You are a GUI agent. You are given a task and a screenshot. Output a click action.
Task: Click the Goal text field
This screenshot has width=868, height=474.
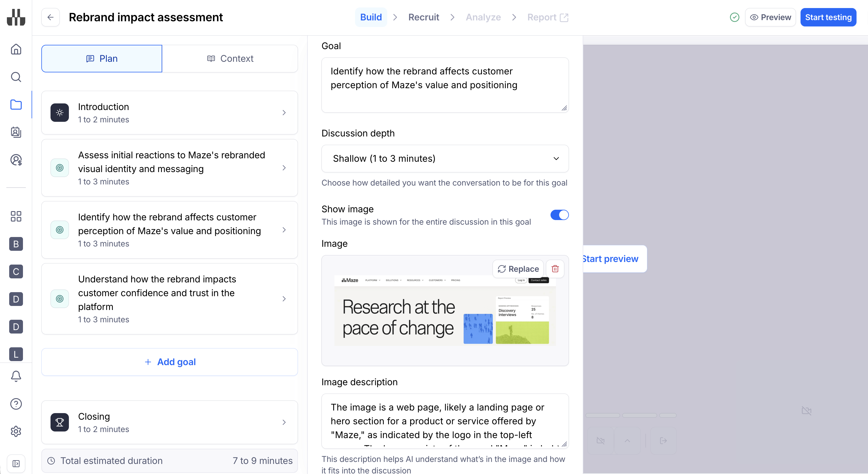[x=445, y=85]
